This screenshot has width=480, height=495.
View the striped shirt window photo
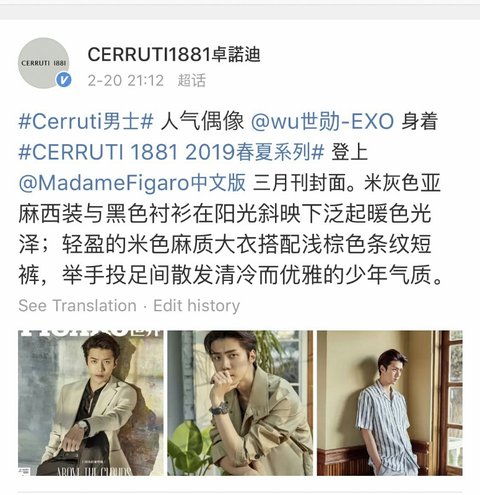[390, 403]
